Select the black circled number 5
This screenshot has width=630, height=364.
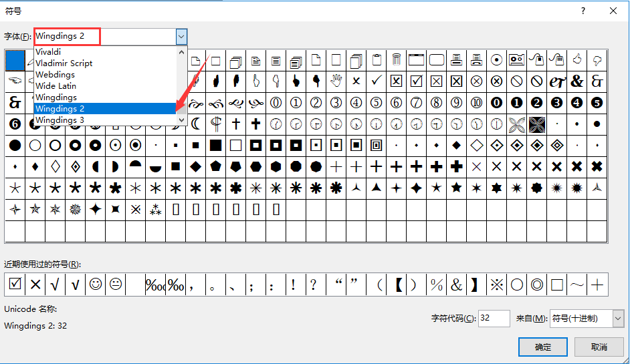597,103
